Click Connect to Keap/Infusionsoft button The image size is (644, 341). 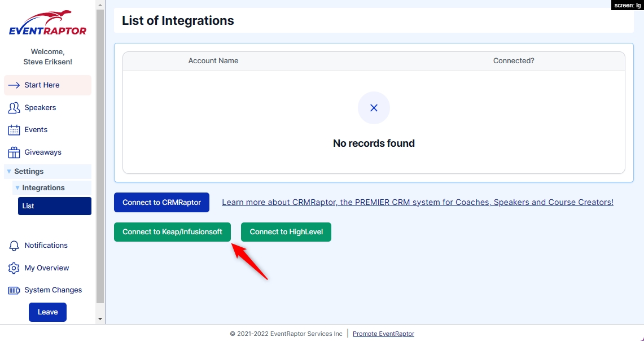pyautogui.click(x=172, y=232)
